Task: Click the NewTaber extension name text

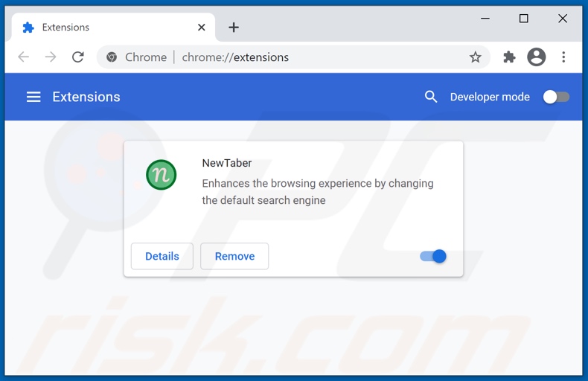Action: (227, 163)
